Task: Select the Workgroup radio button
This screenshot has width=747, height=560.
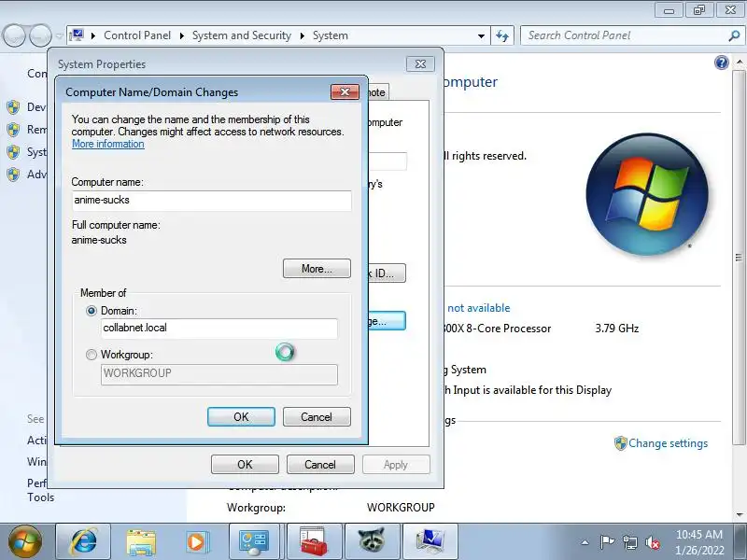Action: click(91, 355)
